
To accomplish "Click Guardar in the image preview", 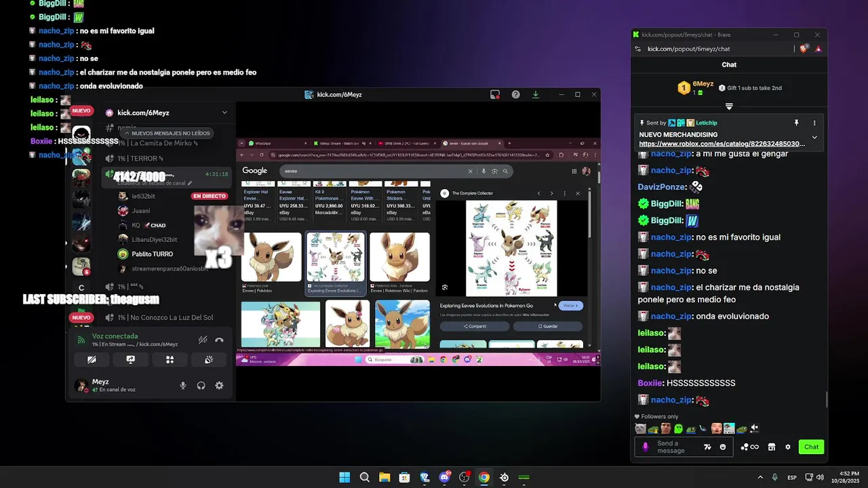I will (x=548, y=326).
